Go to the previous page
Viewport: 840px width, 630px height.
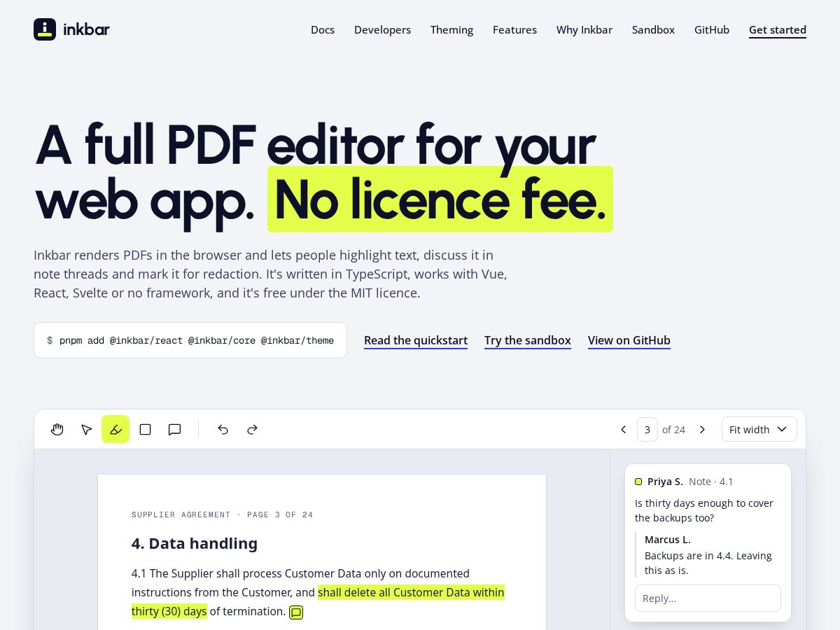coord(623,429)
